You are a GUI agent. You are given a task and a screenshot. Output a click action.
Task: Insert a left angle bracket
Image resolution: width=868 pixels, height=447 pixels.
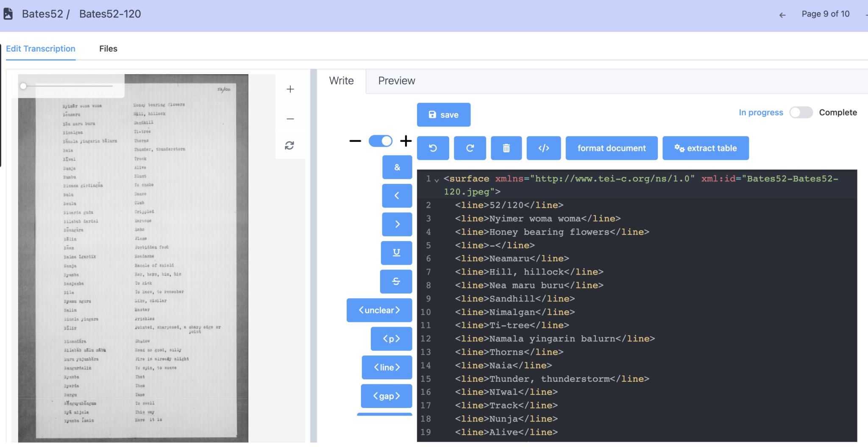pyautogui.click(x=396, y=195)
